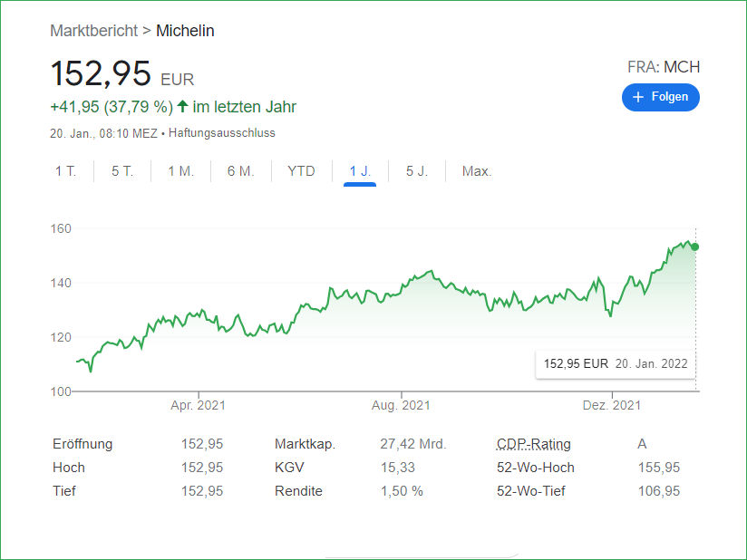Image resolution: width=747 pixels, height=560 pixels.
Task: Click the Marktkap. value 27,42 Mrd.
Action: [413, 444]
